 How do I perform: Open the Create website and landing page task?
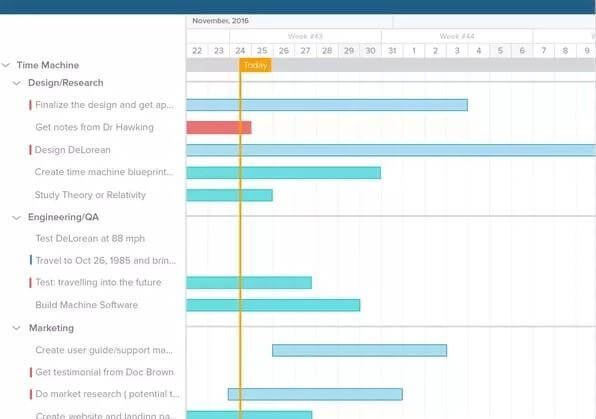106,415
